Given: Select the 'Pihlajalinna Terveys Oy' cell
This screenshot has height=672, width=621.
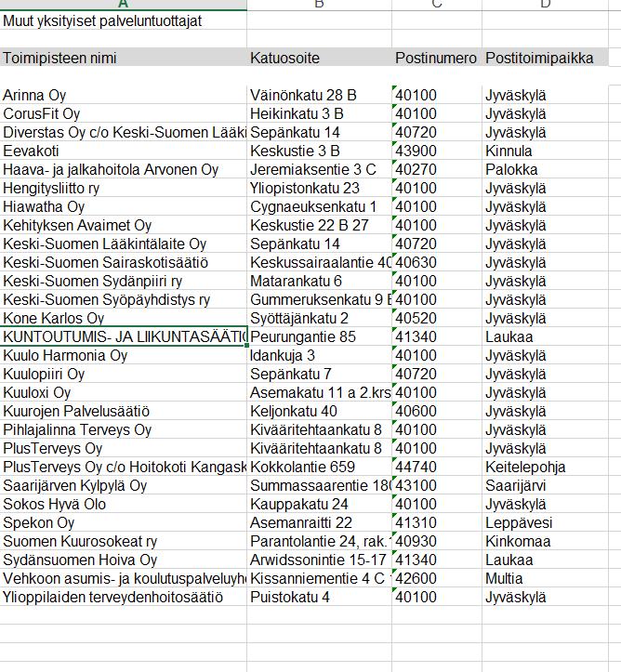Looking at the screenshot, I should point(124,429).
